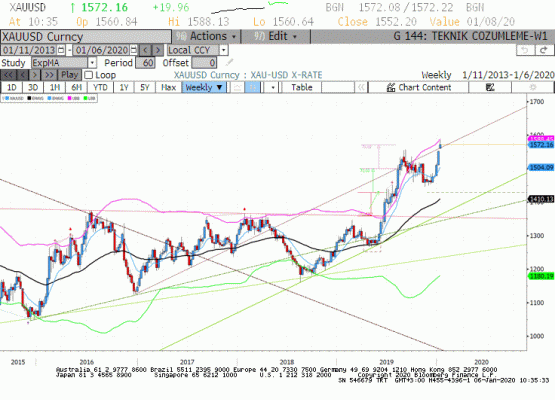Image resolution: width=555 pixels, height=400 pixels.
Task: Open the Edit menu
Action: [275, 36]
